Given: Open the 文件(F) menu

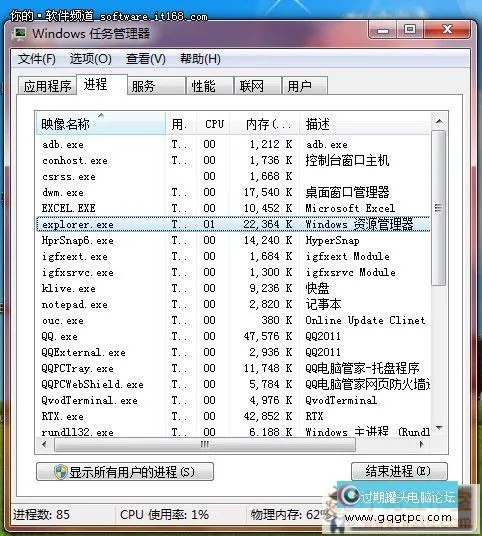Looking at the screenshot, I should [37, 59].
